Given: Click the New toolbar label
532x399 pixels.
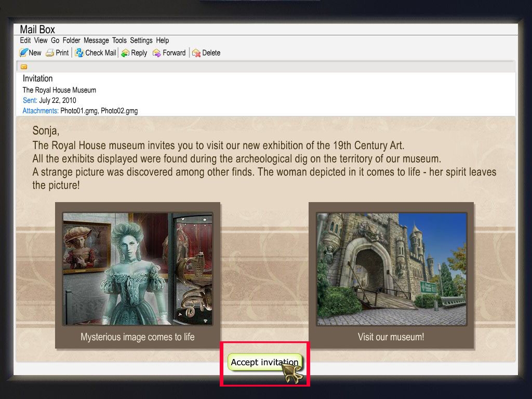Looking at the screenshot, I should 35,53.
